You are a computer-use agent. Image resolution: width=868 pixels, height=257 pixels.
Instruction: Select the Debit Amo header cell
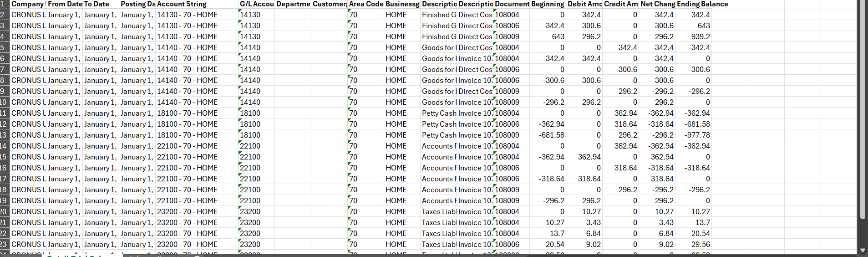pos(584,4)
